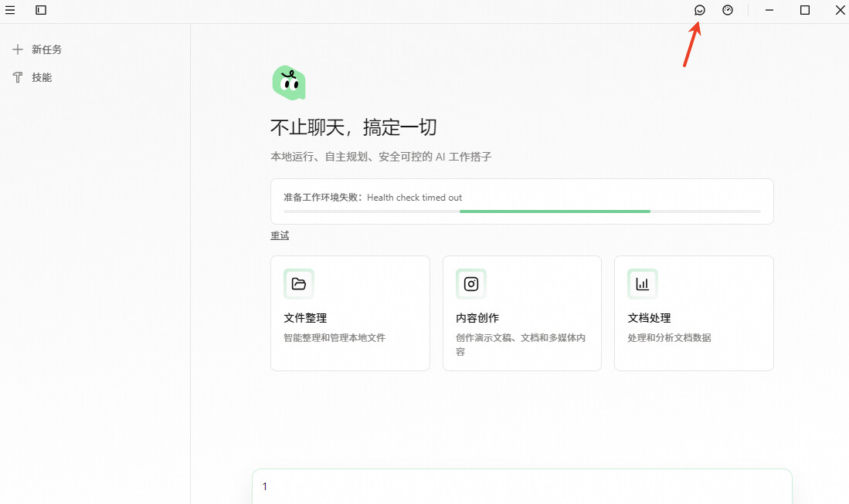Open 技能 skills in the sidebar
Image resolution: width=849 pixels, height=504 pixels.
click(x=42, y=77)
